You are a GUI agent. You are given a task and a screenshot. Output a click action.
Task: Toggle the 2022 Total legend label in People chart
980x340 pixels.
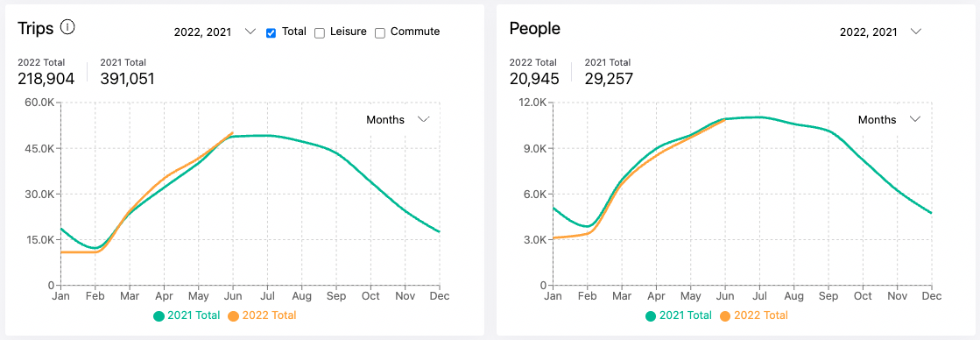(761, 315)
